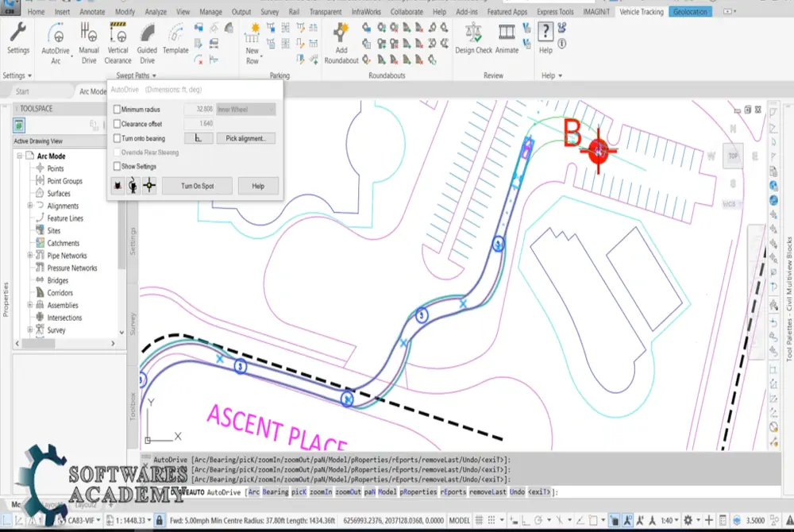794x532 pixels.
Task: Check the Show Settings checkbox
Action: [117, 166]
